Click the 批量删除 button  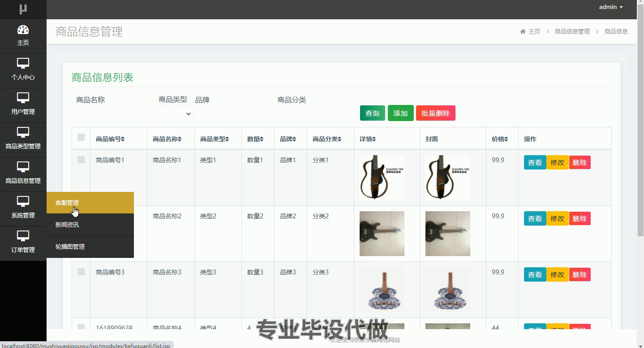tap(436, 113)
